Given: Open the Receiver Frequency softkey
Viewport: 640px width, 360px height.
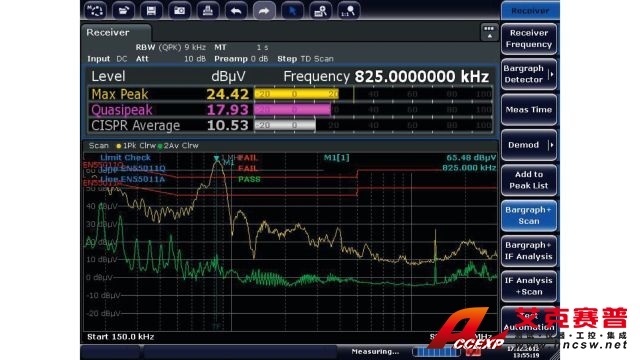Looking at the screenshot, I should [529, 39].
